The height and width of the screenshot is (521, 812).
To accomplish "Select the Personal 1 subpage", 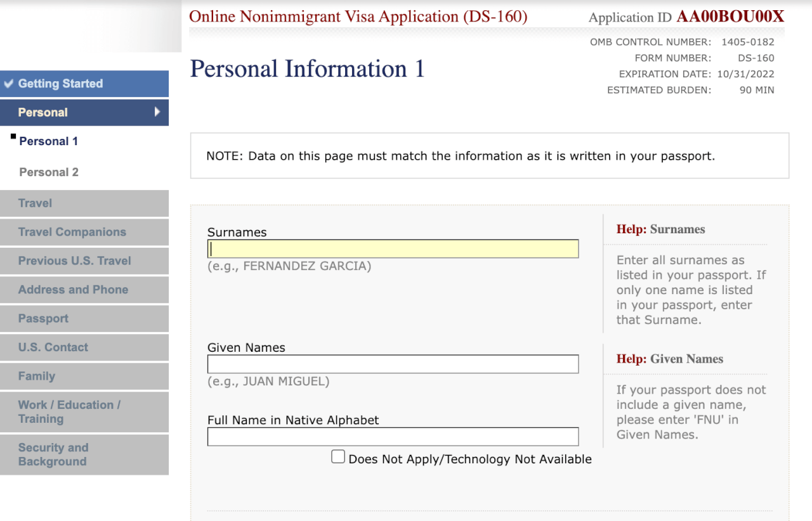I will coord(49,141).
